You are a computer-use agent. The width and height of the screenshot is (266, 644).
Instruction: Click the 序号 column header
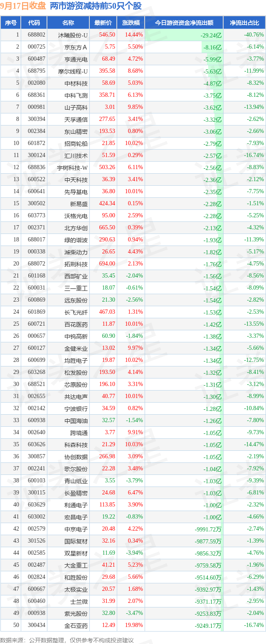point(11,23)
